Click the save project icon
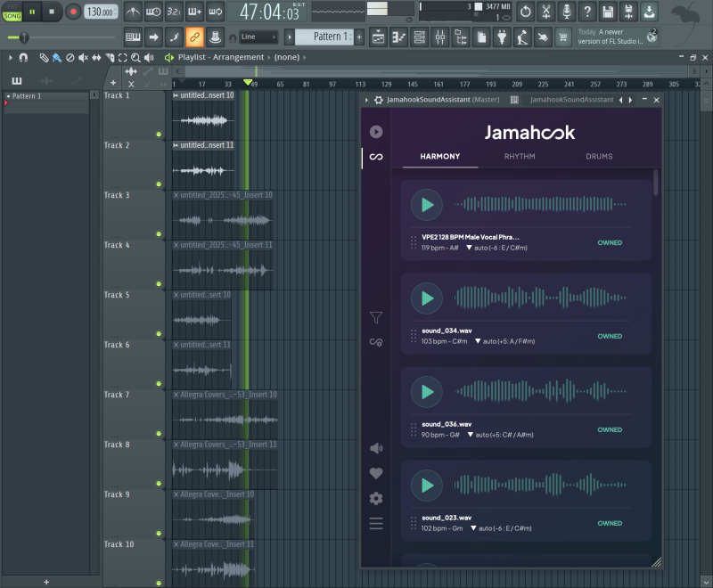The height and width of the screenshot is (588, 713). 608,12
